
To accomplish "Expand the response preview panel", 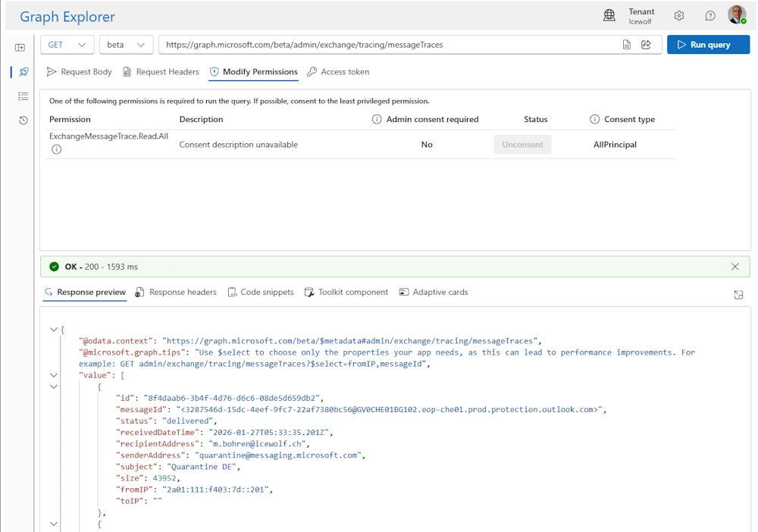I will click(738, 295).
